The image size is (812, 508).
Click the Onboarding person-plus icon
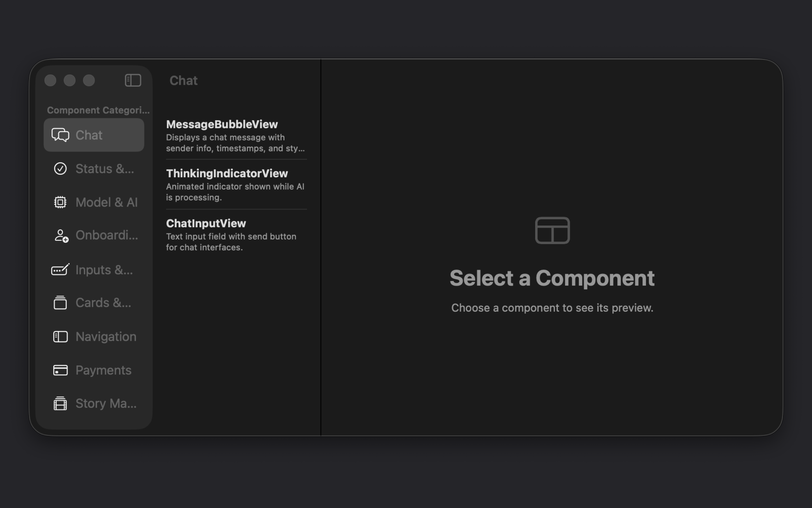(x=61, y=236)
